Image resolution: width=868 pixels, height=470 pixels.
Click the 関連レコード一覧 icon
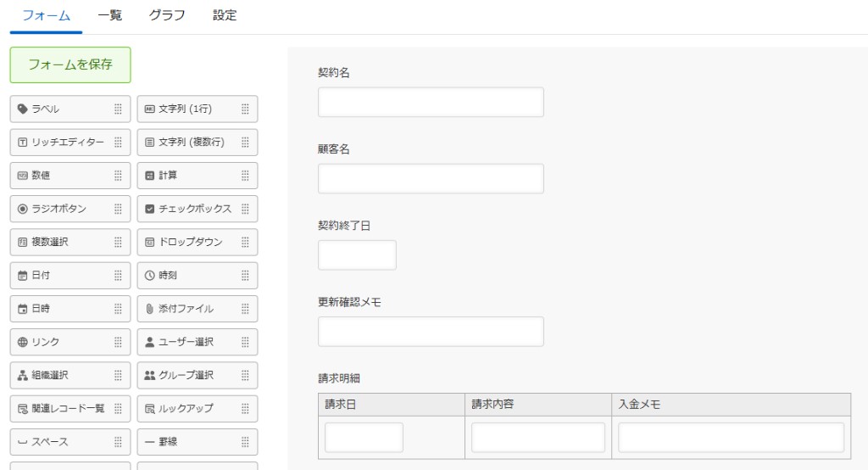pos(23,408)
